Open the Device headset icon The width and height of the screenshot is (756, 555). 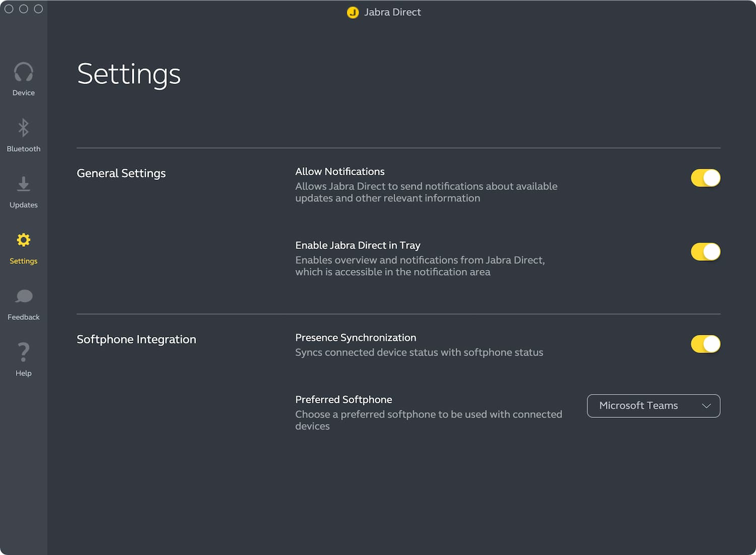pos(23,72)
